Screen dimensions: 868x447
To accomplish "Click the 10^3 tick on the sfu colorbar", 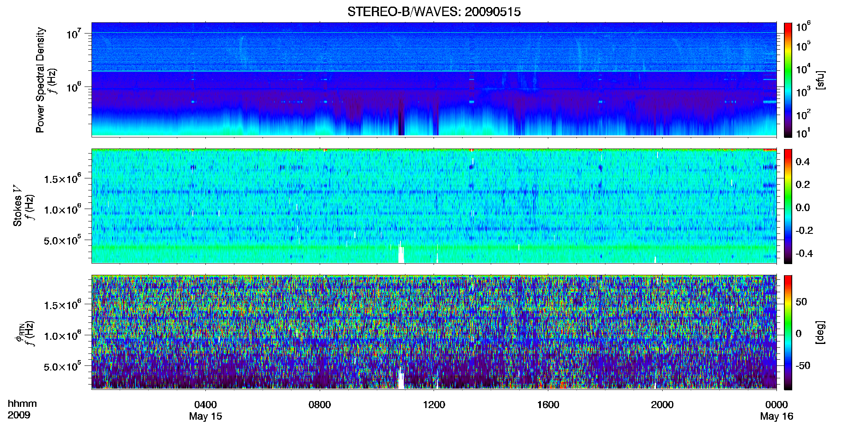I will pyautogui.click(x=803, y=92).
